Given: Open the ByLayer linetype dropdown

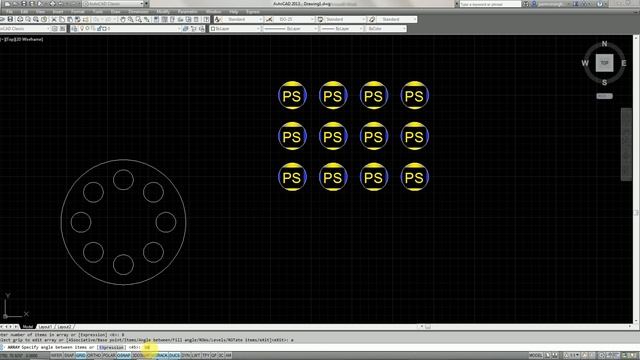Looking at the screenshot, I should pyautogui.click(x=290, y=29).
